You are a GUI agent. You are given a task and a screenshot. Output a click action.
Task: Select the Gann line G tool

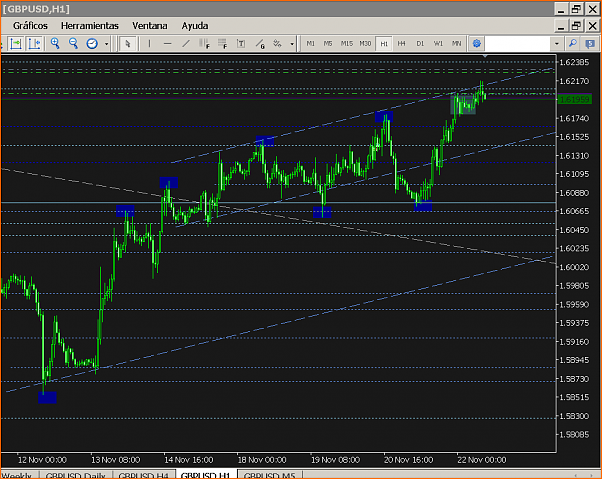click(x=260, y=44)
